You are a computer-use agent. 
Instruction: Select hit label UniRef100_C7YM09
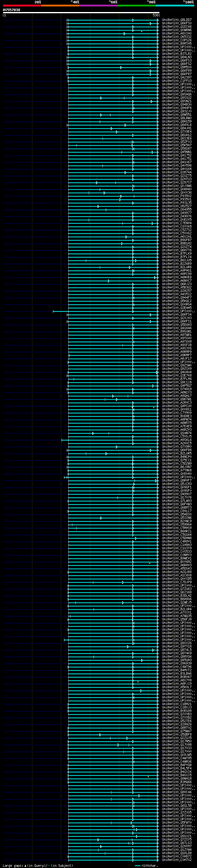pyautogui.click(x=177, y=413)
